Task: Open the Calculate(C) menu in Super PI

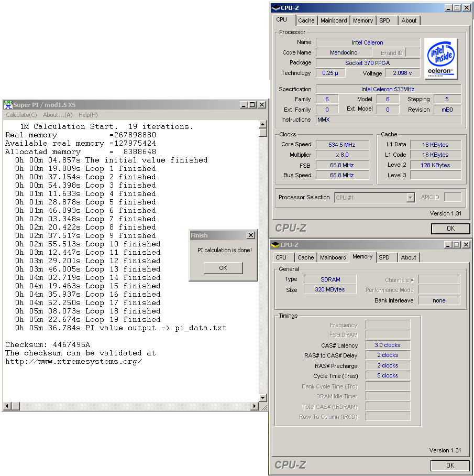Action: [21, 115]
